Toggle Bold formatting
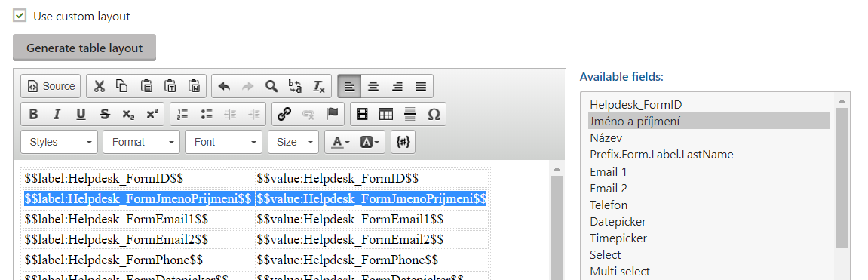868x280 pixels. pyautogui.click(x=33, y=114)
